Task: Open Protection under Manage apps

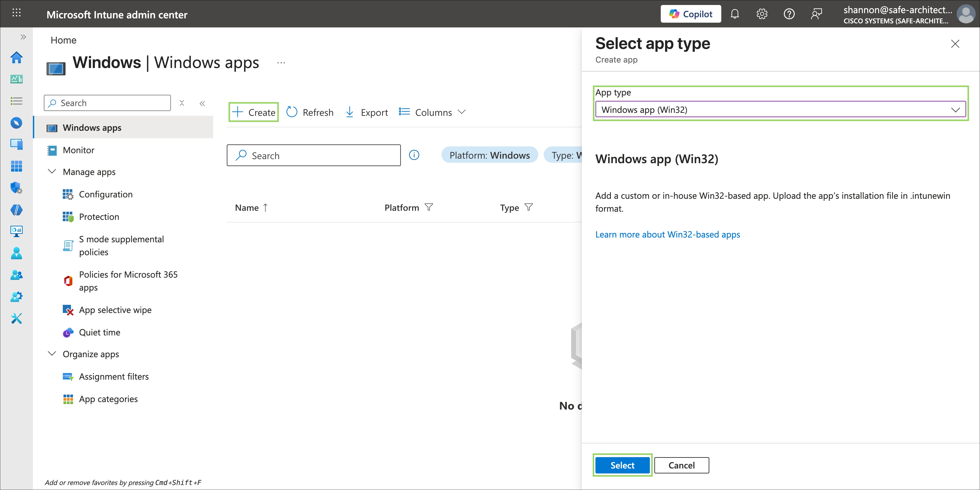Action: 99,217
